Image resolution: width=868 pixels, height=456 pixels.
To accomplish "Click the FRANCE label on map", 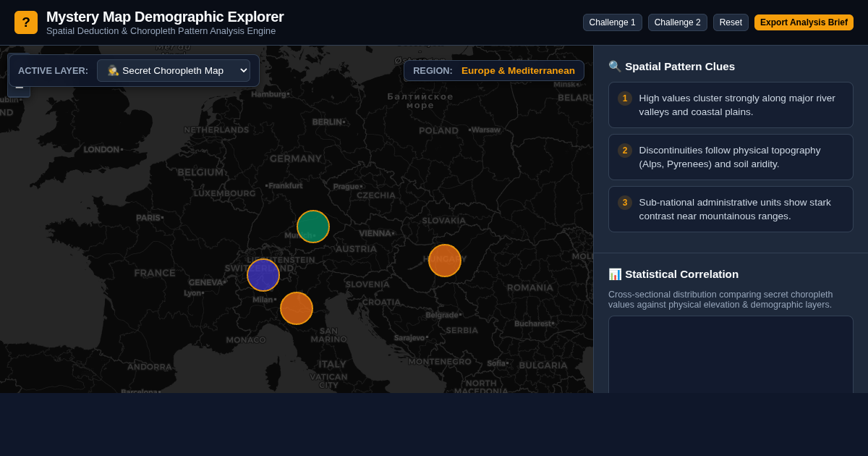I will click(155, 273).
